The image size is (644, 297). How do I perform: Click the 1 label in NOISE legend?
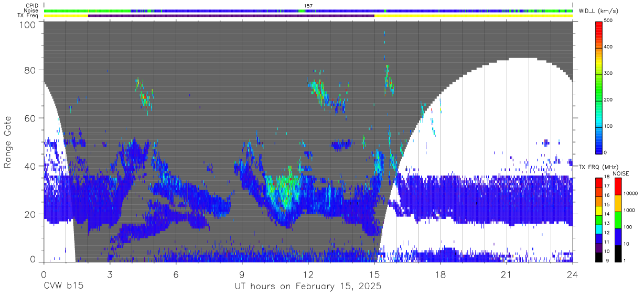click(624, 261)
